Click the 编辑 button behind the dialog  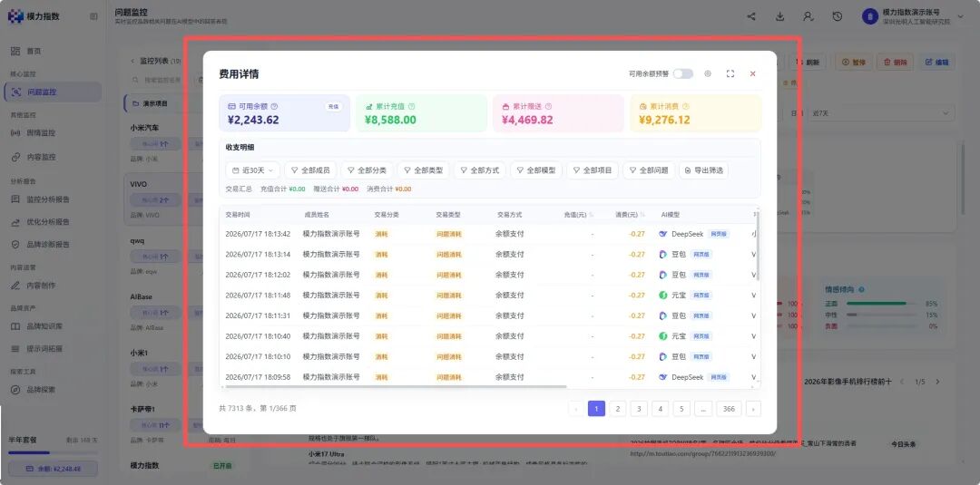tap(936, 62)
